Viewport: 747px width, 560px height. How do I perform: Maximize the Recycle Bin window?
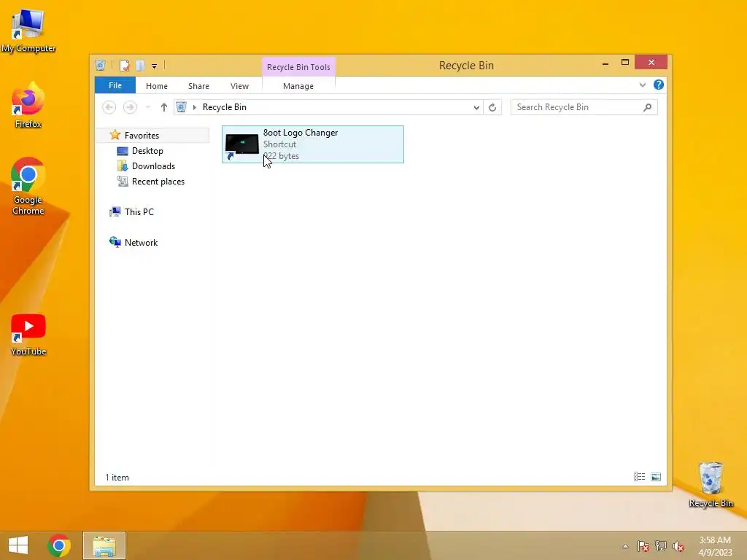coord(625,63)
